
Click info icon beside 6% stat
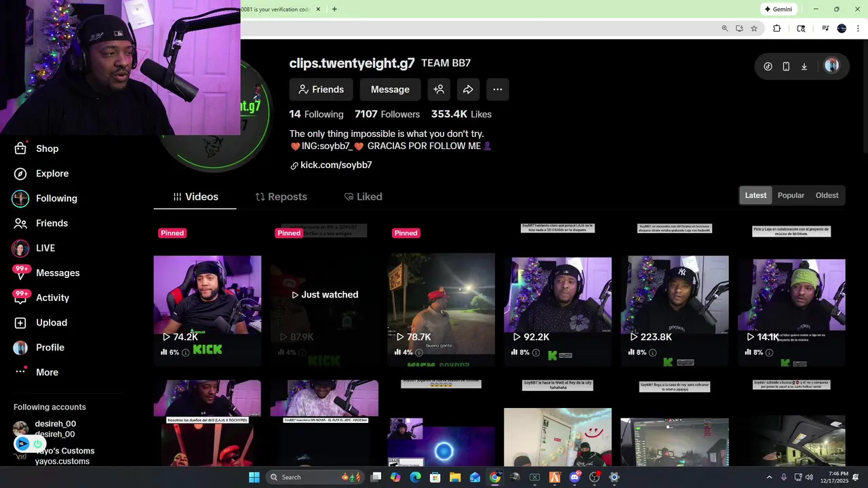click(x=186, y=352)
